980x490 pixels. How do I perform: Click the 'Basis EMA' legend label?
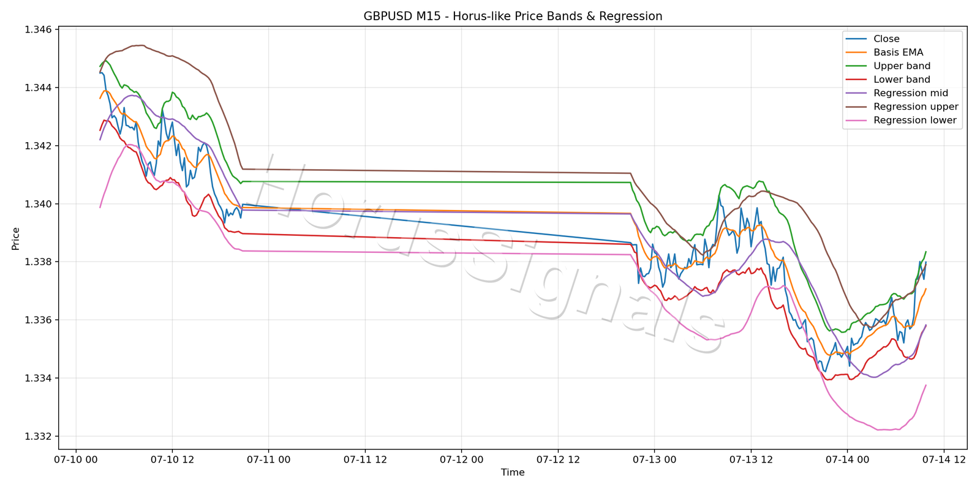(x=898, y=53)
